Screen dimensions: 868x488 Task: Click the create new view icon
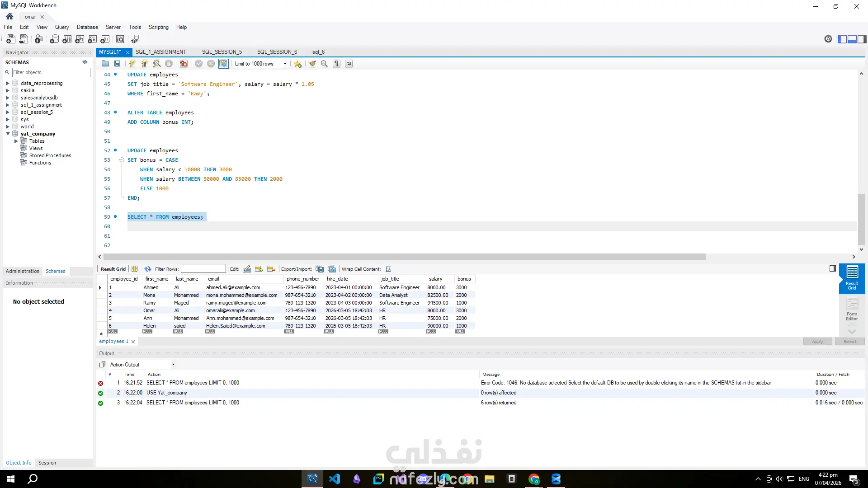(80, 39)
